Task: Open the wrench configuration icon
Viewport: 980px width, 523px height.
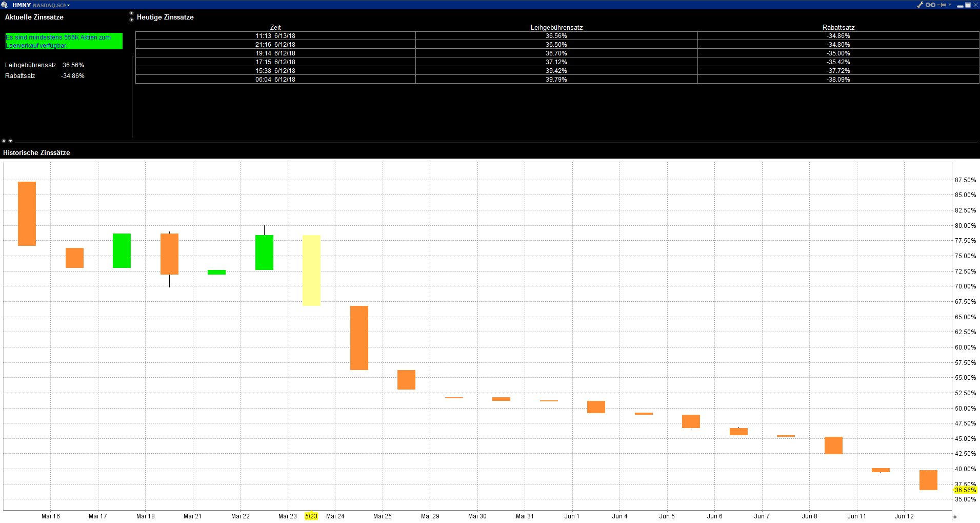Action: click(x=920, y=5)
